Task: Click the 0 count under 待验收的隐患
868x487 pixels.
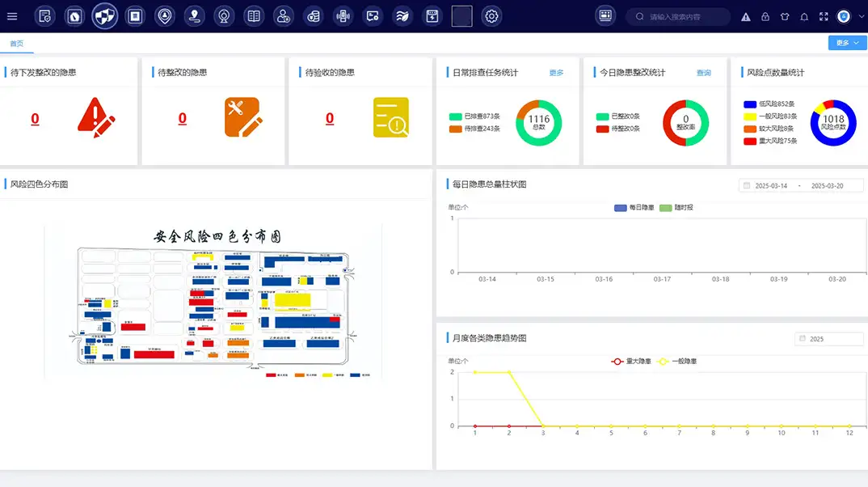Action: click(330, 119)
